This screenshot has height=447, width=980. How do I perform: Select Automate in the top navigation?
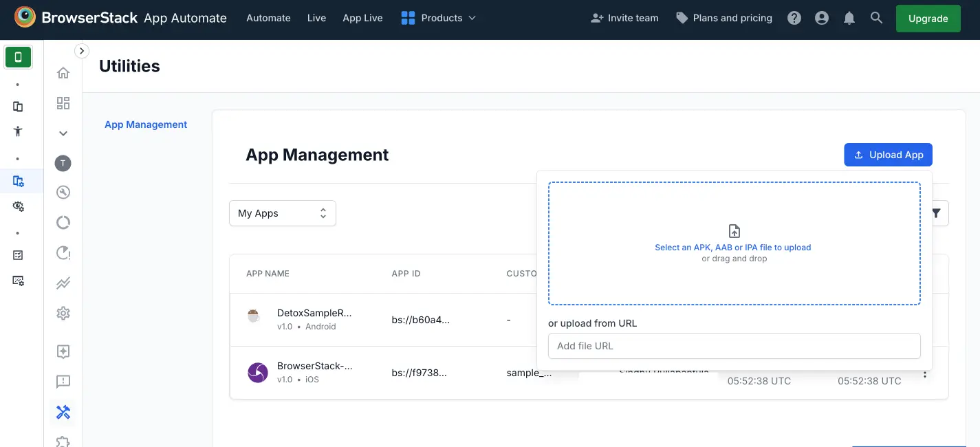click(268, 18)
